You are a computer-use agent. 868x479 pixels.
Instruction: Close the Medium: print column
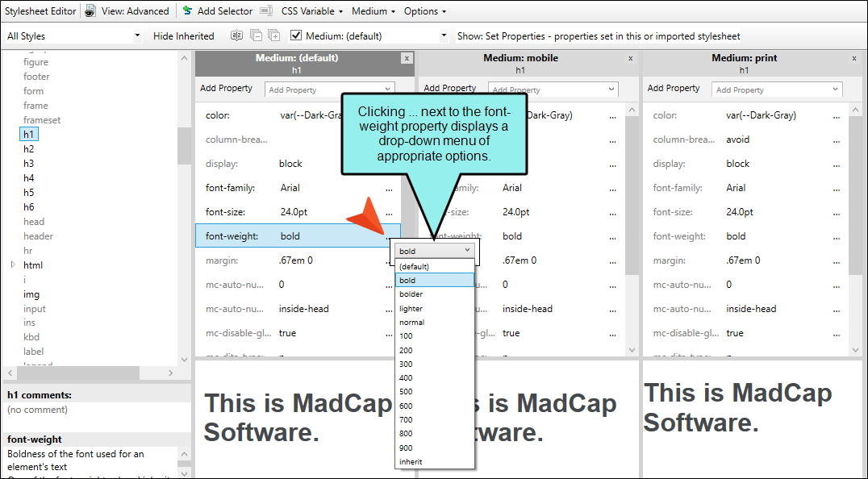point(854,58)
